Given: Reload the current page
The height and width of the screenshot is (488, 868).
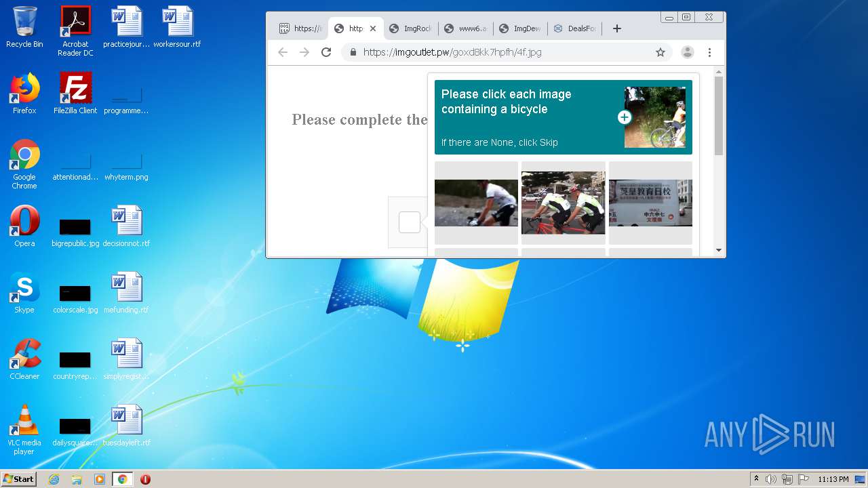Looking at the screenshot, I should tap(326, 52).
